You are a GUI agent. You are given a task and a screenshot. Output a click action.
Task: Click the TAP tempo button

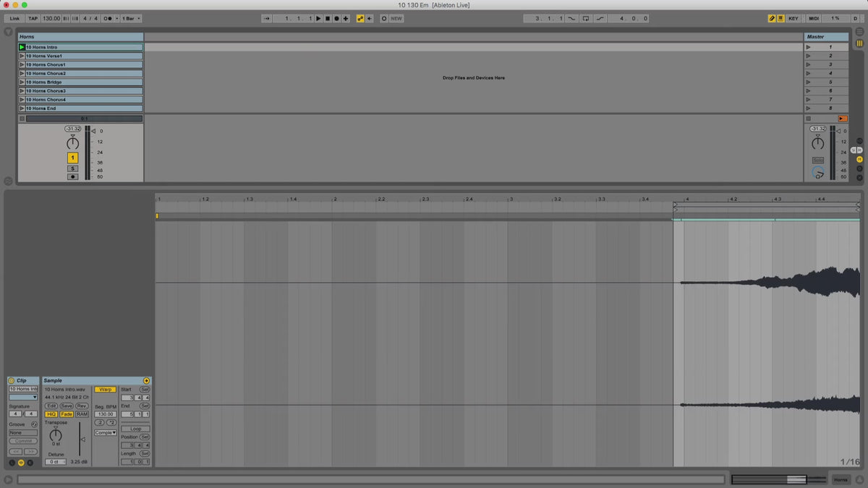coord(33,18)
